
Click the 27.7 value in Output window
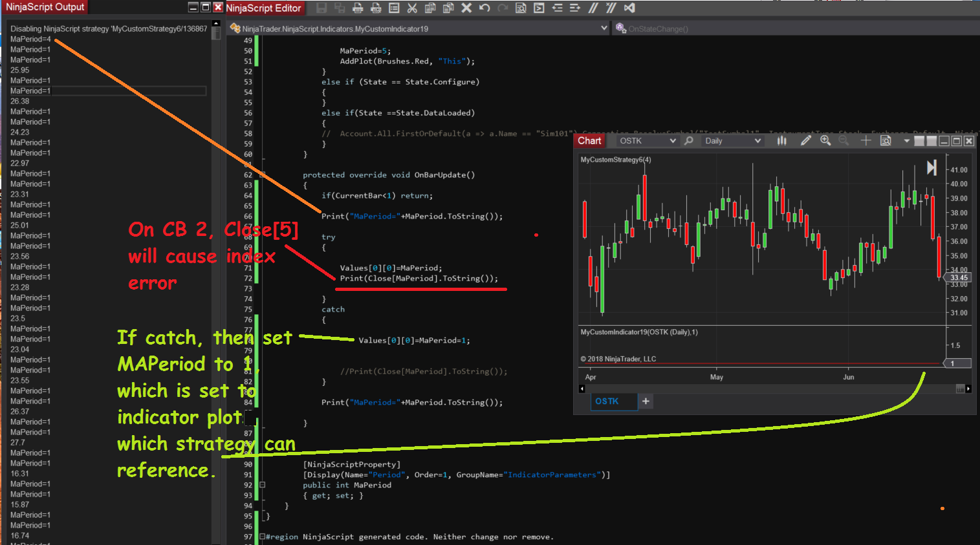pos(18,443)
